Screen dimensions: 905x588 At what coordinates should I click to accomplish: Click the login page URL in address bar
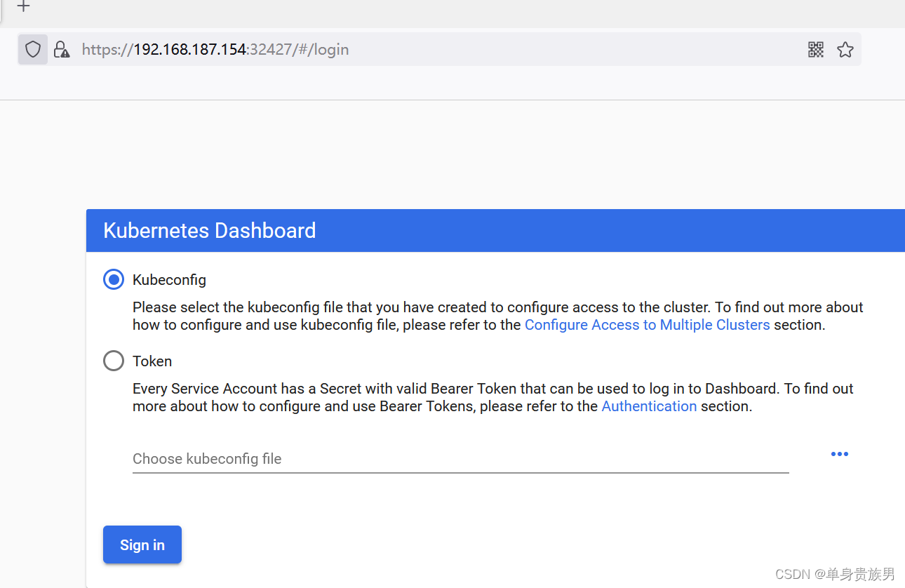[x=215, y=50]
